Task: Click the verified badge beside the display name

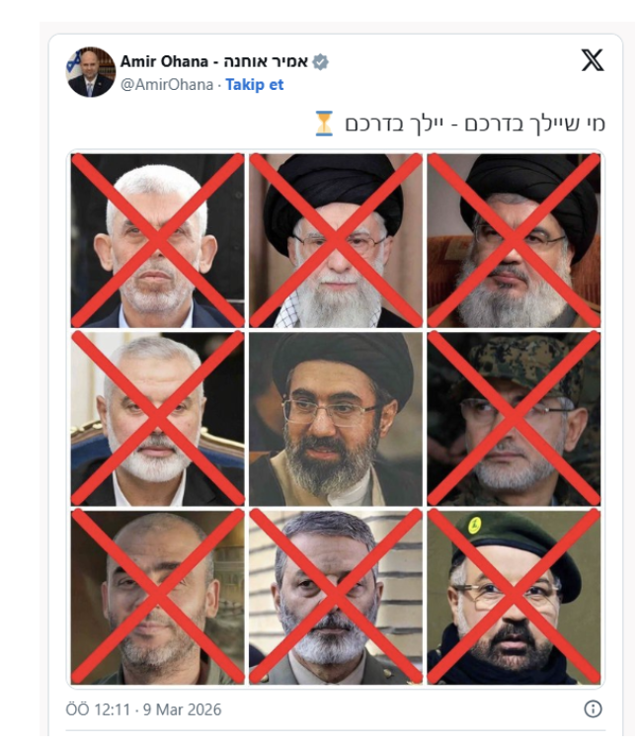Action: click(321, 62)
